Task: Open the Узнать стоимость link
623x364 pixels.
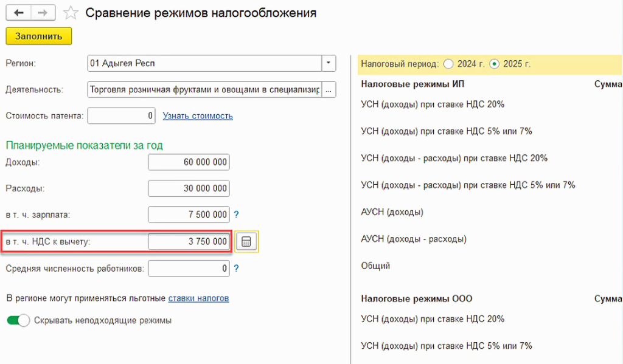Action: pyautogui.click(x=198, y=115)
